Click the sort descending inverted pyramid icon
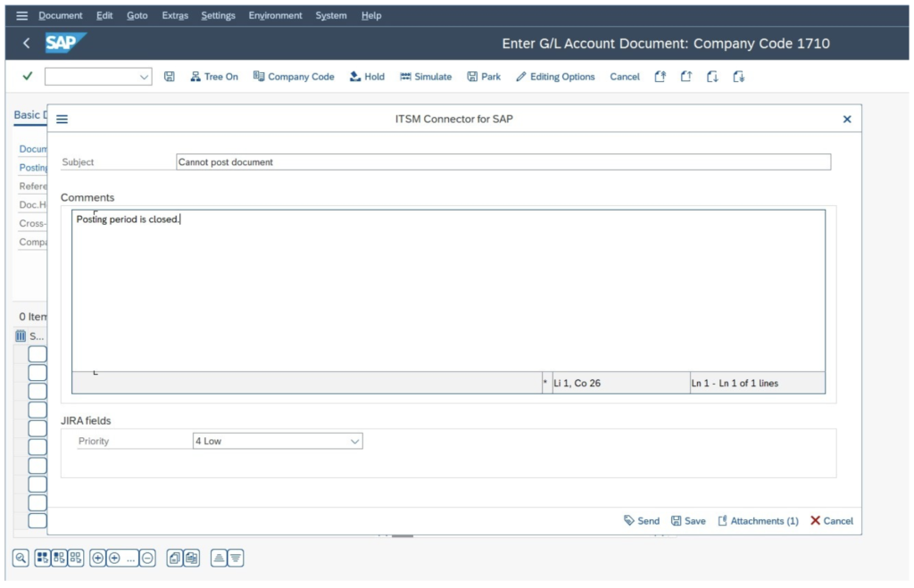Viewport: 914px width, 588px height. 236,558
